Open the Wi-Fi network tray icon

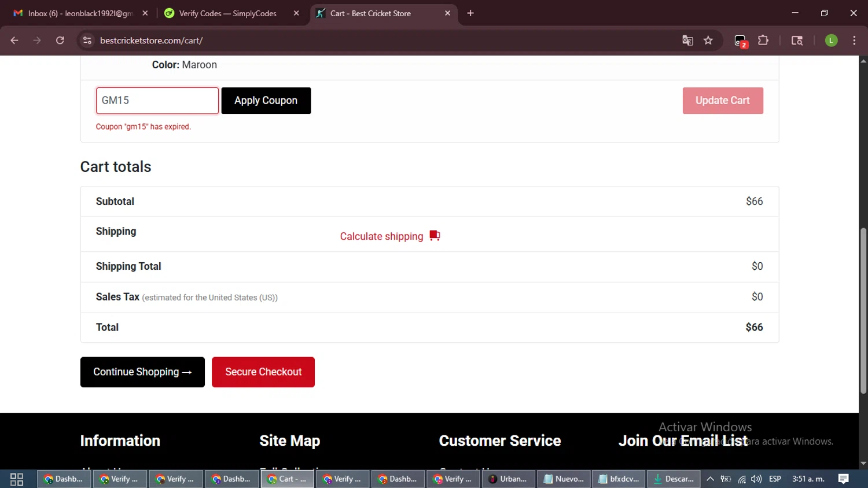[x=741, y=479]
